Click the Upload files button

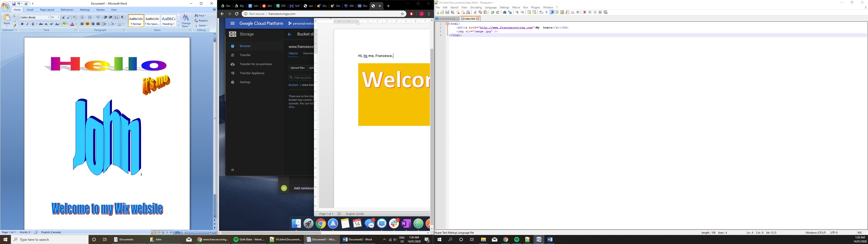coord(297,68)
